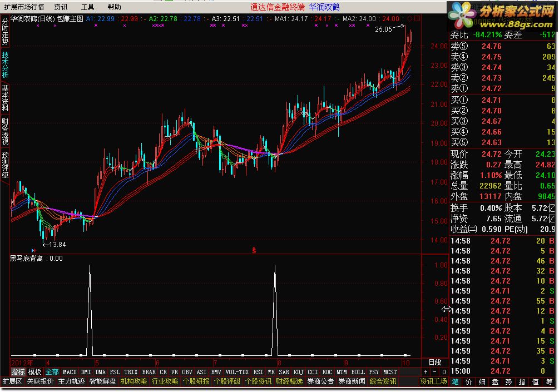Switch indicator to FSL
Screen dimensions: 559x392
115,371
